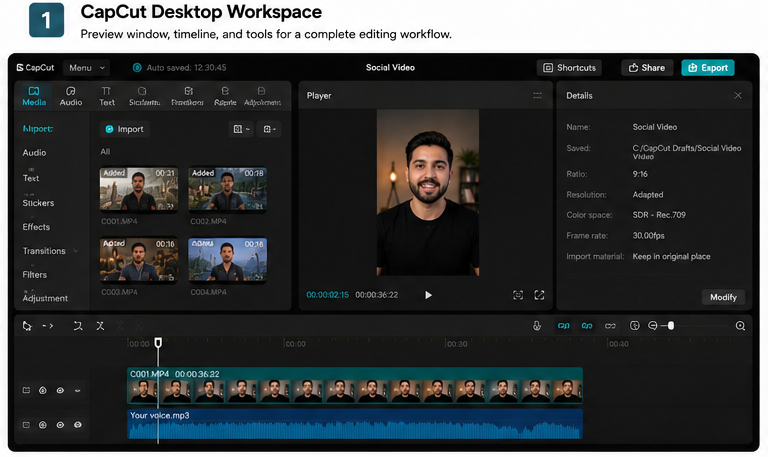This screenshot has height=457, width=768.
Task: Select the Your voice.mp3 audio clip
Action: (x=355, y=424)
